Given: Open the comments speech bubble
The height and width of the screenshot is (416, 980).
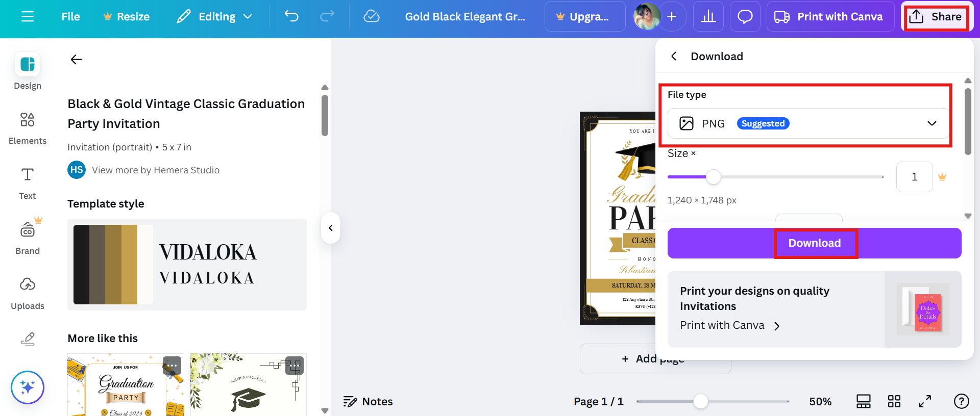Looking at the screenshot, I should 745,17.
